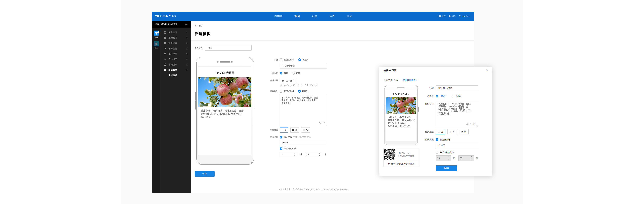Image resolution: width=644 pixels, height=204 pixels.
Task: Choose 白 background color in main form
Action: (x=284, y=130)
